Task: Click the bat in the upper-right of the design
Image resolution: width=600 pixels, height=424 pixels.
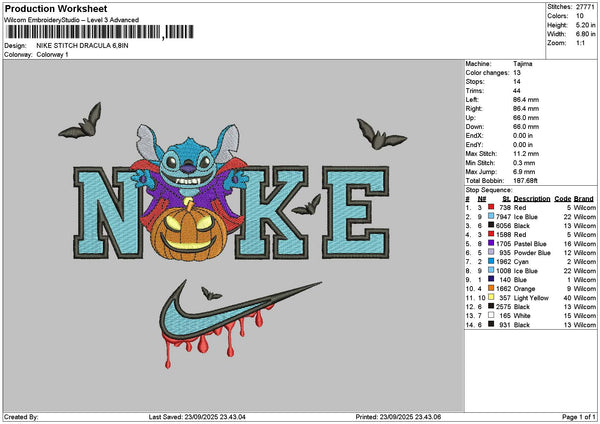Action: tap(379, 134)
